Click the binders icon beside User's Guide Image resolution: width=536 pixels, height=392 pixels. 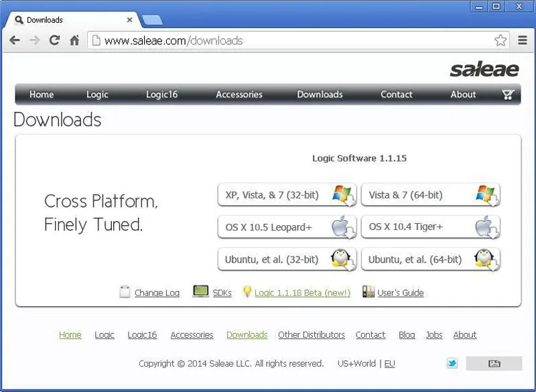point(368,292)
